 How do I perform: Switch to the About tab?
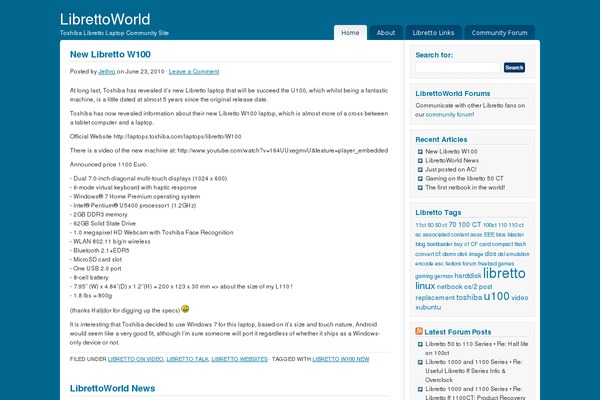tap(386, 33)
